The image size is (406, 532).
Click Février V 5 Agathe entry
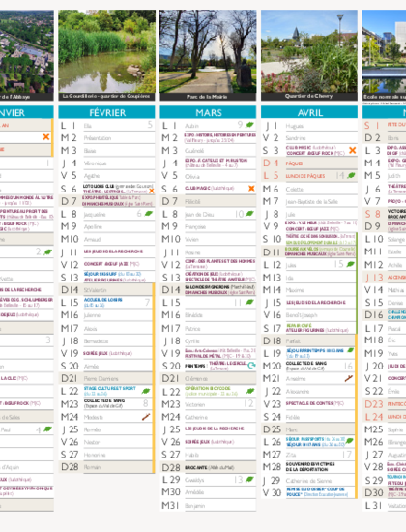(92, 176)
